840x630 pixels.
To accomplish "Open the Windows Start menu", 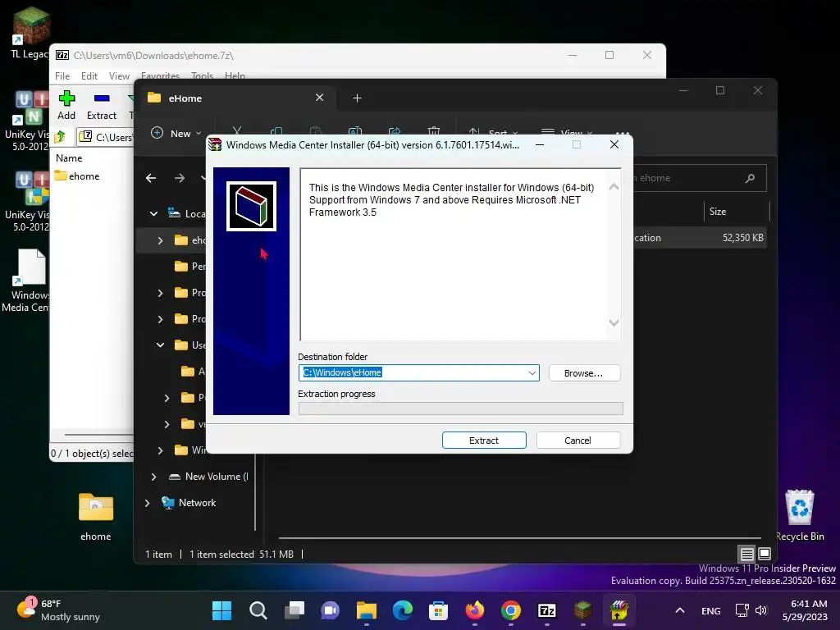I will pos(221,610).
